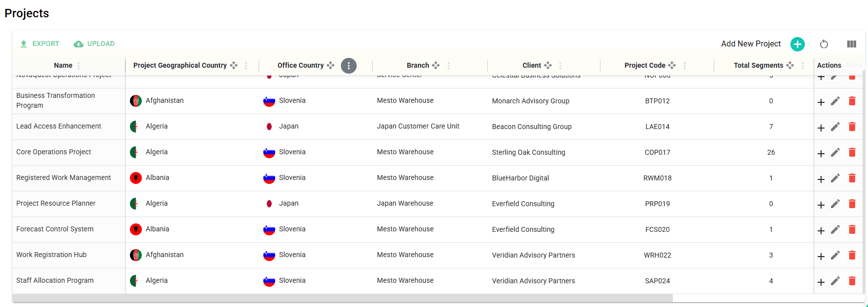
Task: Click the group icon beside Branch header
Action: (x=436, y=65)
